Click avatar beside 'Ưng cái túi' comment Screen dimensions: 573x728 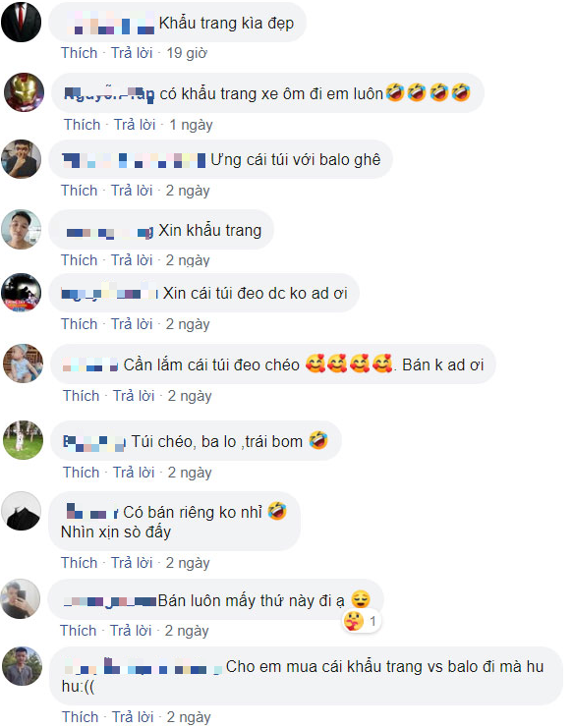(x=22, y=159)
